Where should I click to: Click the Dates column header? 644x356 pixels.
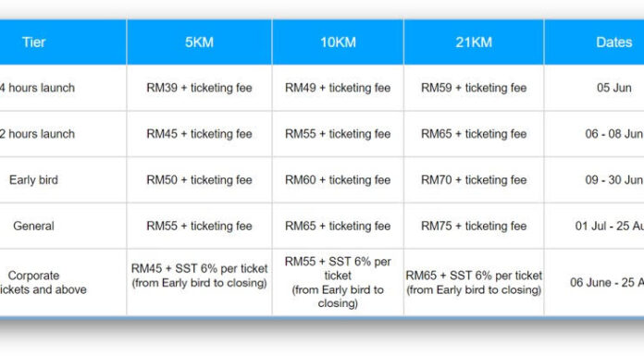(x=594, y=43)
